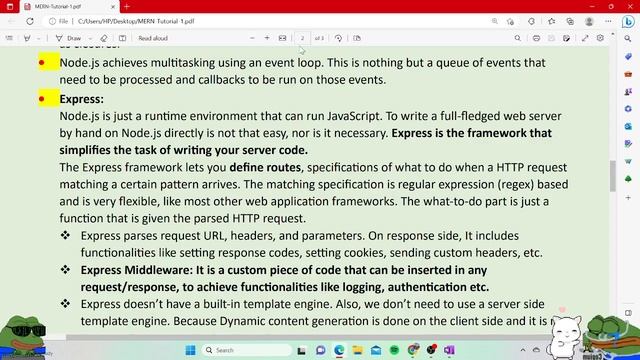Open the PDF table of contents sidebar
Image resolution: width=640 pixels, height=360 pixels.
click(x=9, y=38)
